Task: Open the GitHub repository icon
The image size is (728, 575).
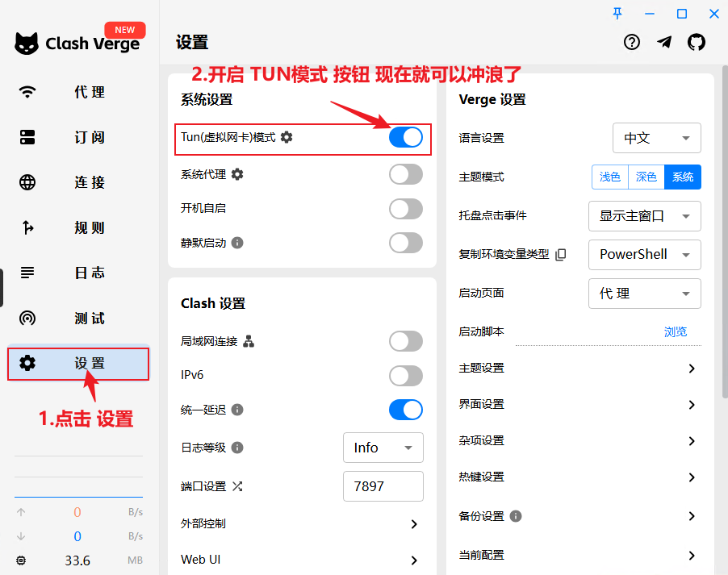Action: pos(696,43)
